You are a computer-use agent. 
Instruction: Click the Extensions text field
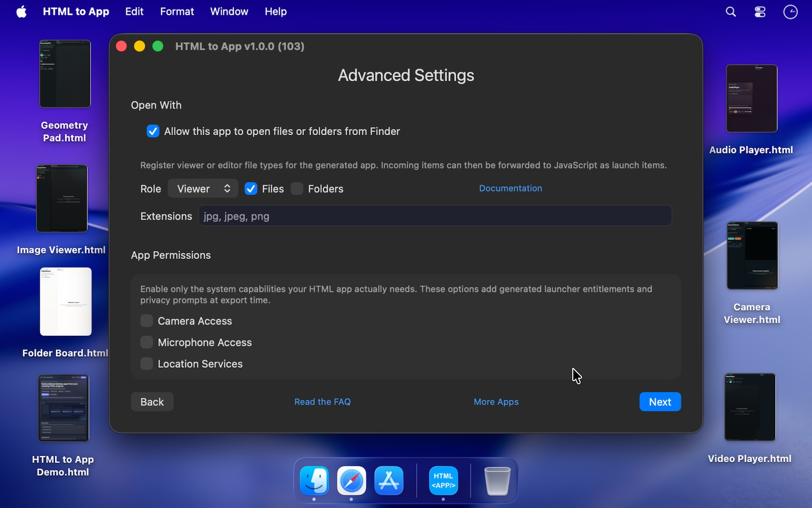[435, 216]
